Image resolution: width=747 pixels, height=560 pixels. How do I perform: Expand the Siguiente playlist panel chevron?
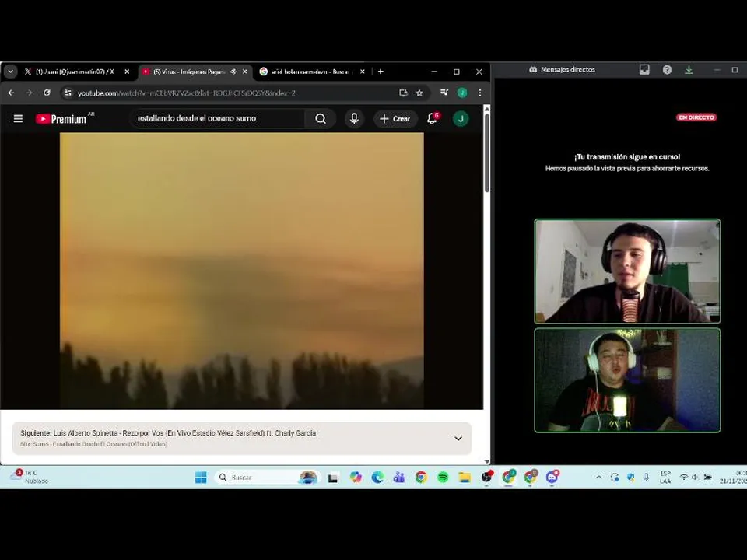tap(458, 439)
